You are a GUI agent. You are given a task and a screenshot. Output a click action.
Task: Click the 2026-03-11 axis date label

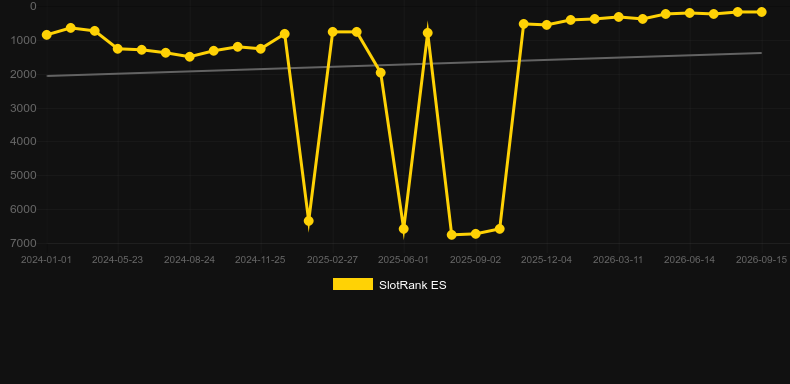pyautogui.click(x=618, y=260)
